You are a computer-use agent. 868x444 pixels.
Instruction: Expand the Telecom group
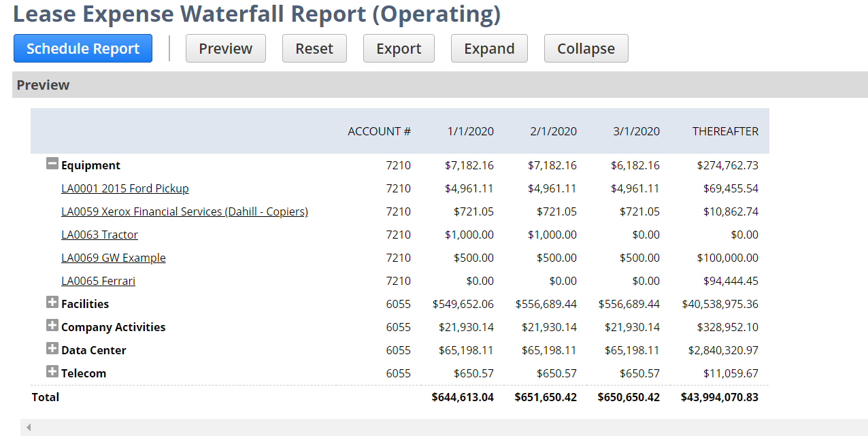click(x=53, y=371)
